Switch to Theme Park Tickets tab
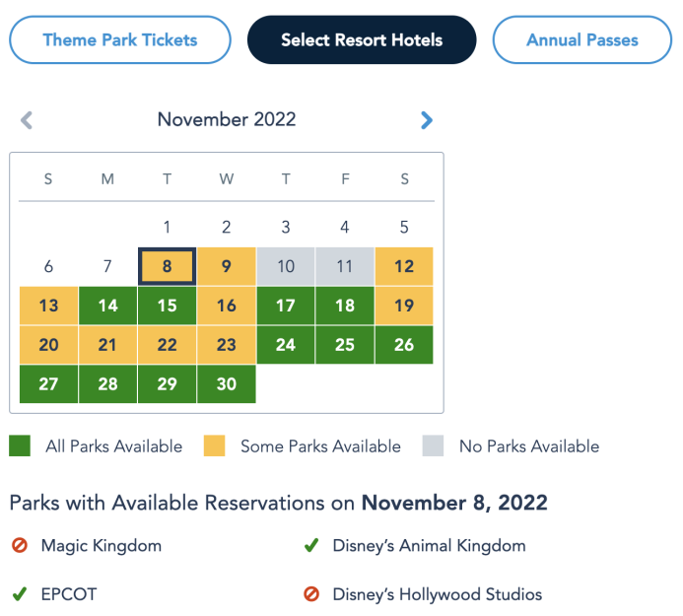The width and height of the screenshot is (683, 616). click(x=120, y=40)
